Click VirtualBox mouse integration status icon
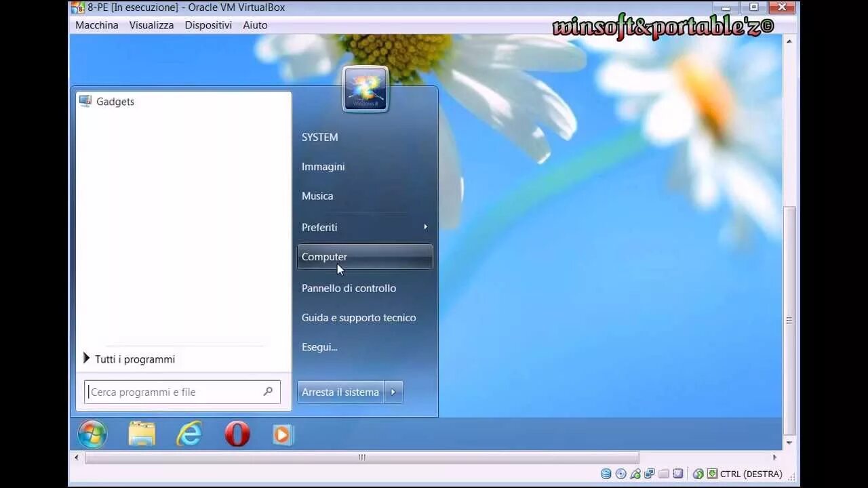The height and width of the screenshot is (488, 868). point(698,474)
